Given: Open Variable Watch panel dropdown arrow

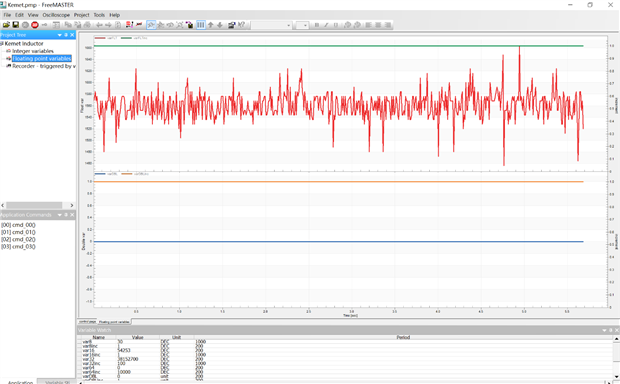Looking at the screenshot, I should pyautogui.click(x=604, y=330).
